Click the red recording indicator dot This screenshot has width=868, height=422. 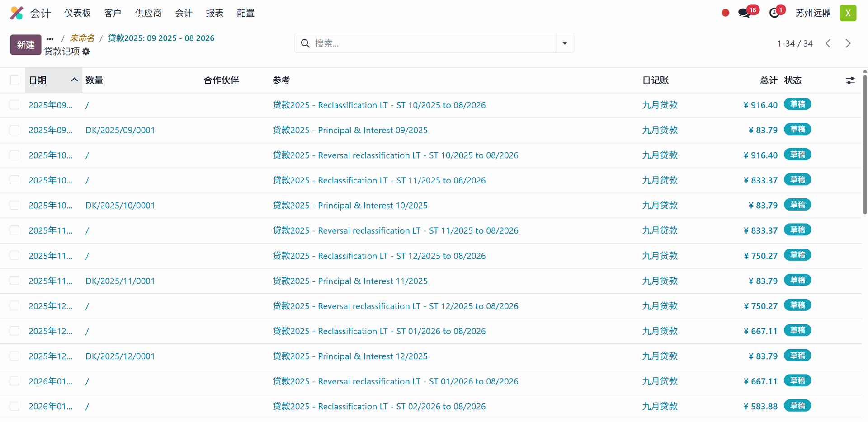(725, 13)
